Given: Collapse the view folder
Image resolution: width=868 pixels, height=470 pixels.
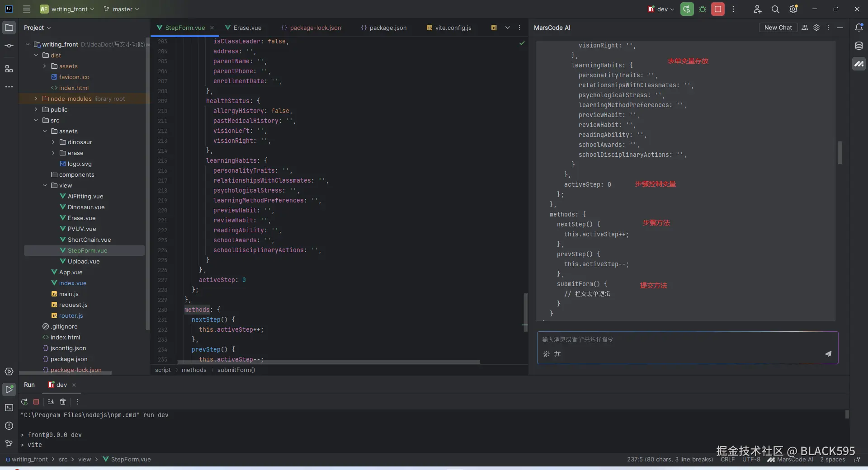Looking at the screenshot, I should click(45, 185).
